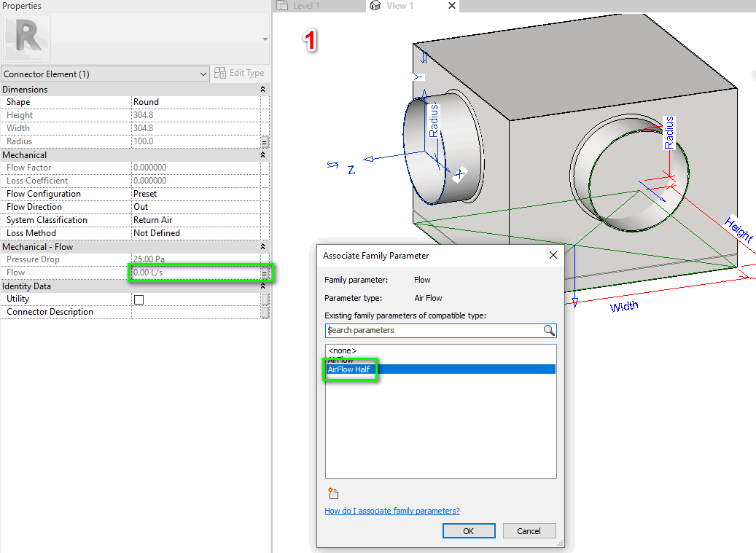Select AirFlow Half in parameter list
The height and width of the screenshot is (553, 756).
point(440,369)
